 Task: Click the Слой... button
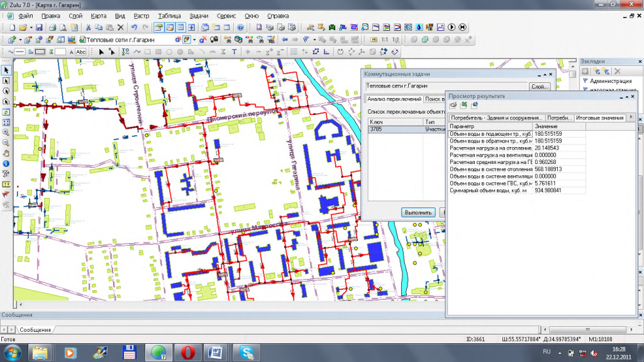click(540, 87)
